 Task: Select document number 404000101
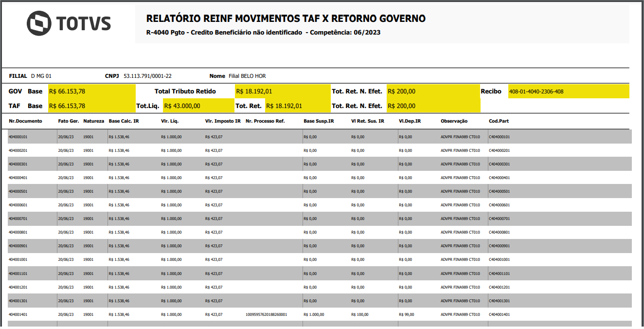coord(18,137)
